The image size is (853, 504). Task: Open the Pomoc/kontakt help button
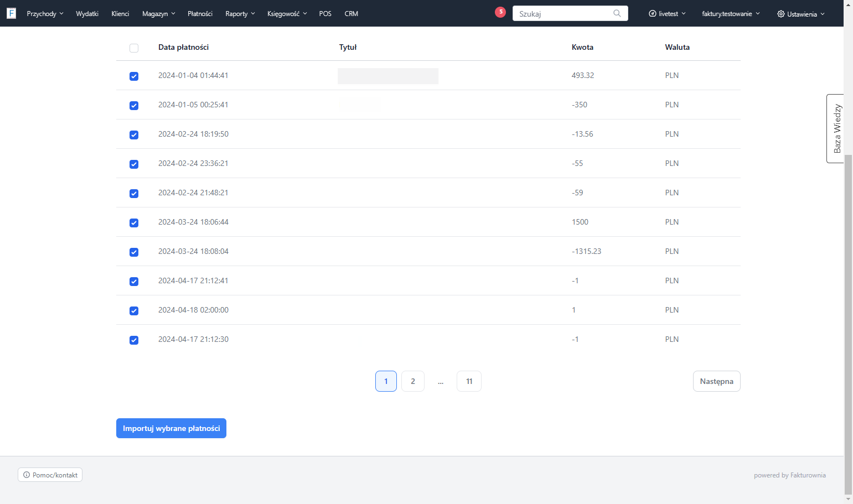coord(50,475)
